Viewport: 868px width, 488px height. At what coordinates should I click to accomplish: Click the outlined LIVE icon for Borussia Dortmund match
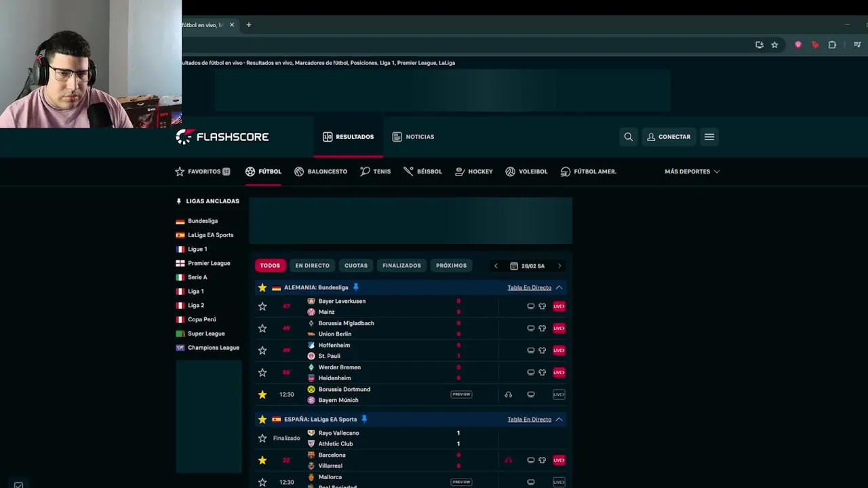pyautogui.click(x=559, y=394)
